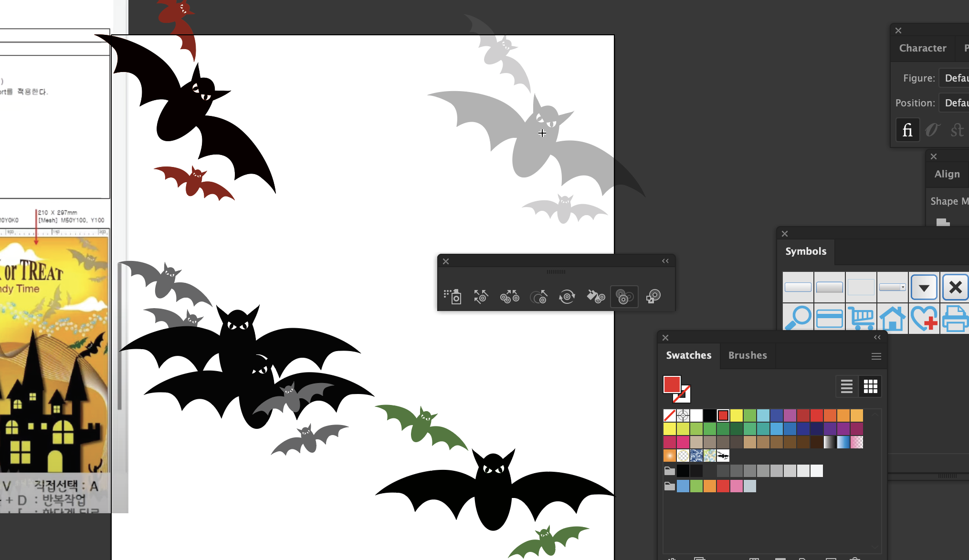
Task: Select the Symbol Stainer tool
Action: click(596, 296)
